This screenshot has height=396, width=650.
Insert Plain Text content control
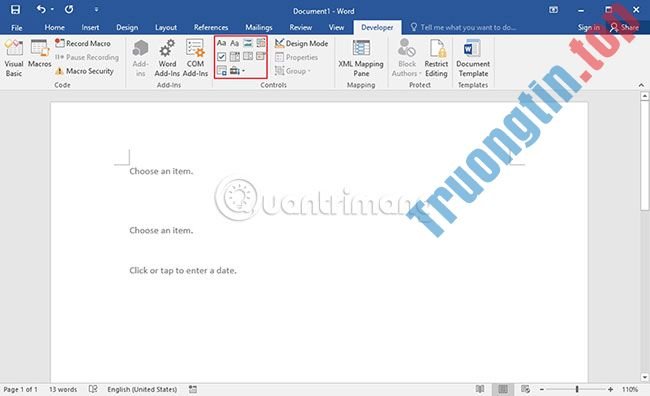click(234, 43)
